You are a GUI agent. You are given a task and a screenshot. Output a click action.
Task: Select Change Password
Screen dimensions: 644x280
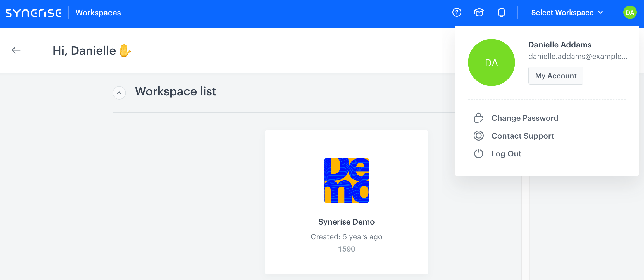525,118
